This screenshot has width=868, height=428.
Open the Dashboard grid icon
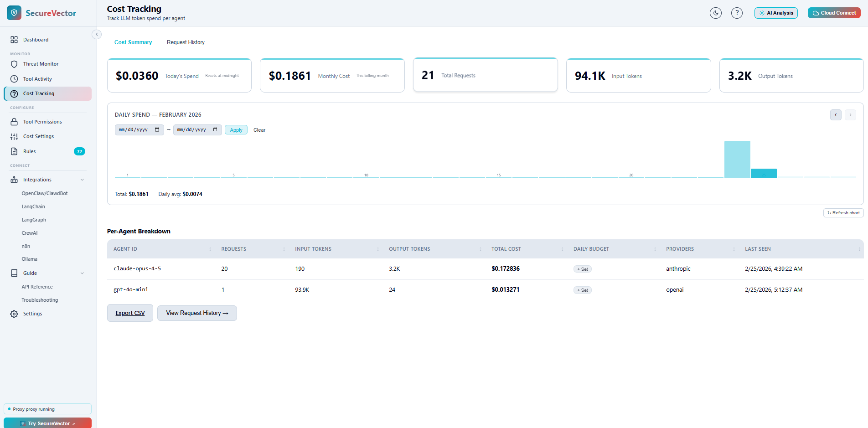14,40
